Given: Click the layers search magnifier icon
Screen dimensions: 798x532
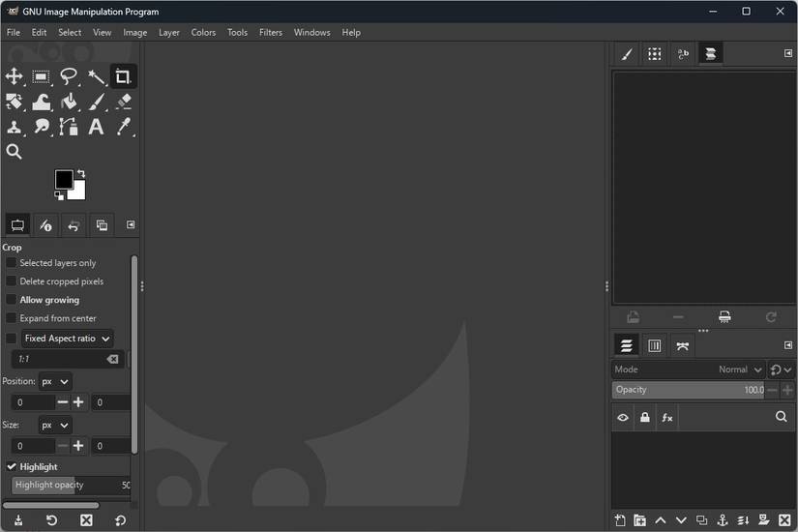Looking at the screenshot, I should coord(782,417).
